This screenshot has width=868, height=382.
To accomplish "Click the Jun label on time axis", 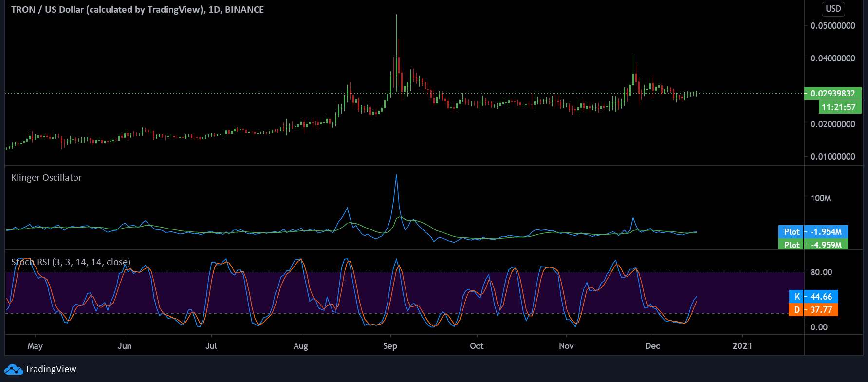I will click(125, 346).
